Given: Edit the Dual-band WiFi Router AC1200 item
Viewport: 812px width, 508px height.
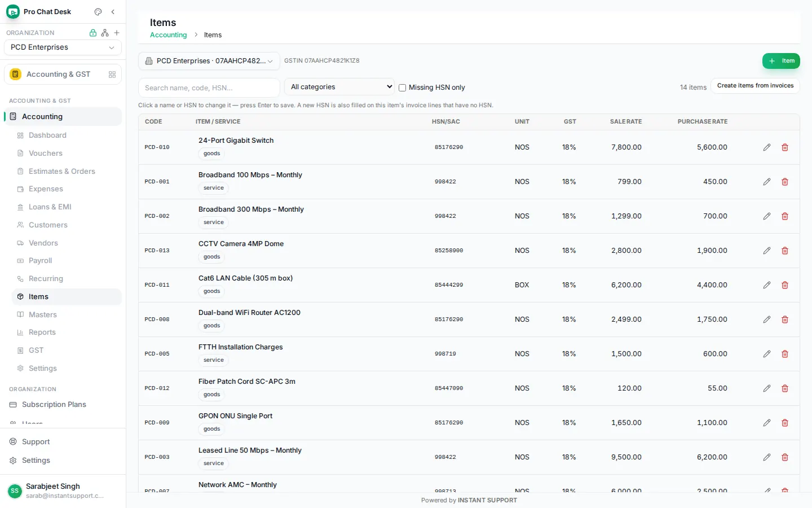Looking at the screenshot, I should pos(767,319).
